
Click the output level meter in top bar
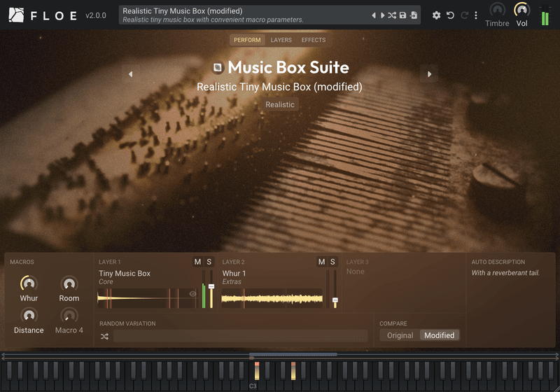click(545, 15)
